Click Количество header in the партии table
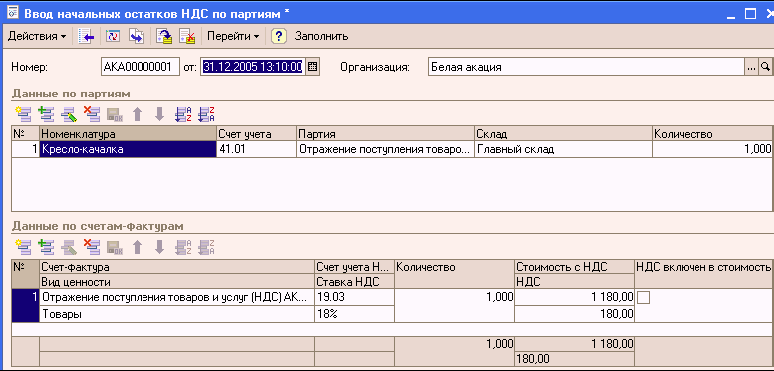This screenshot has height=371, width=774. [x=712, y=134]
